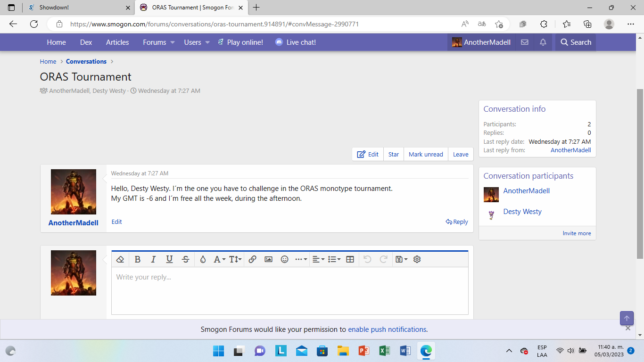Click the Insert table icon

tap(350, 259)
